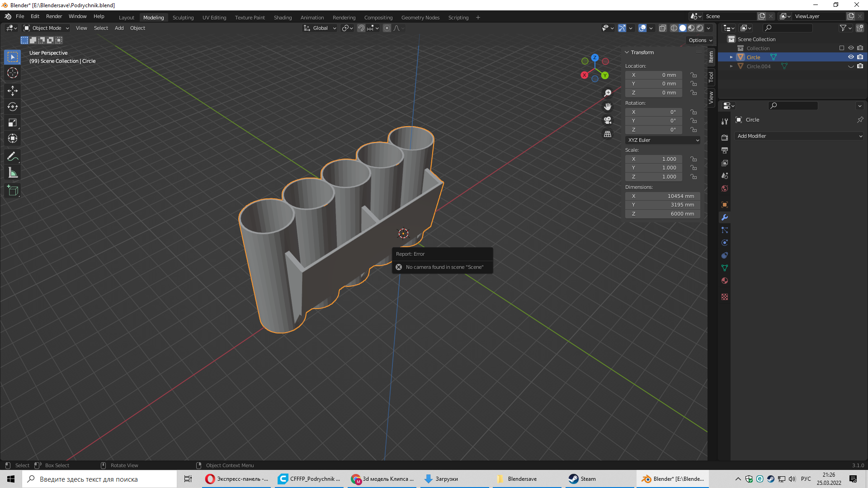Image resolution: width=868 pixels, height=488 pixels.
Task: Expand the Circle object in outliner
Action: (731, 57)
